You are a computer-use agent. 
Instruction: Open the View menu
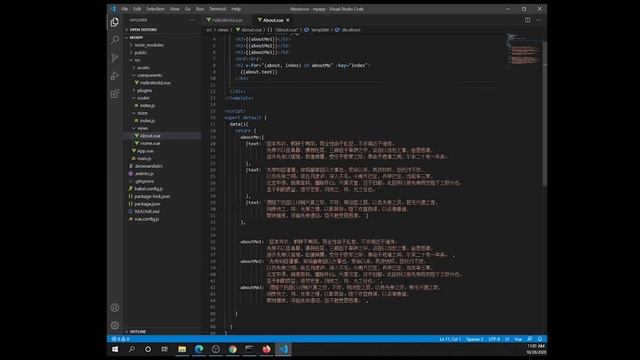pos(175,9)
